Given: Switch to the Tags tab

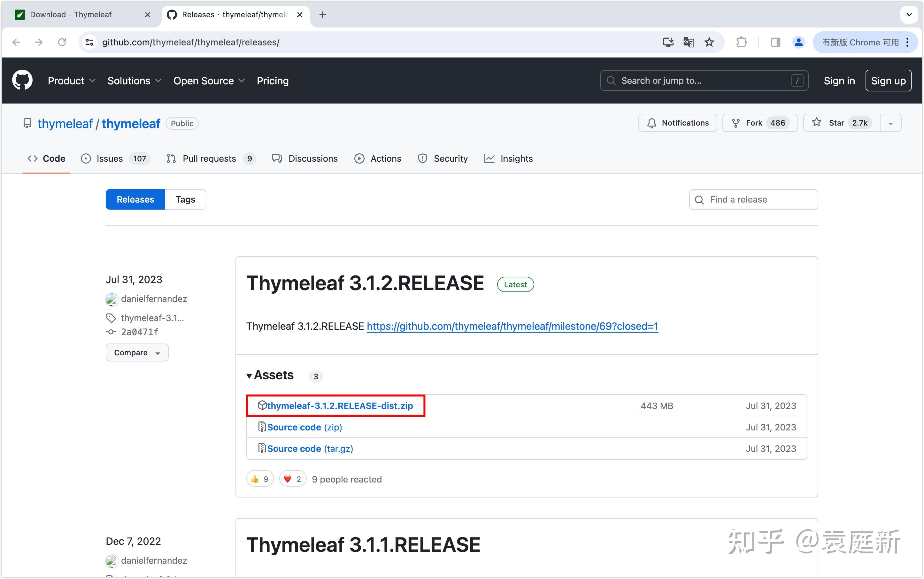Looking at the screenshot, I should coord(185,199).
